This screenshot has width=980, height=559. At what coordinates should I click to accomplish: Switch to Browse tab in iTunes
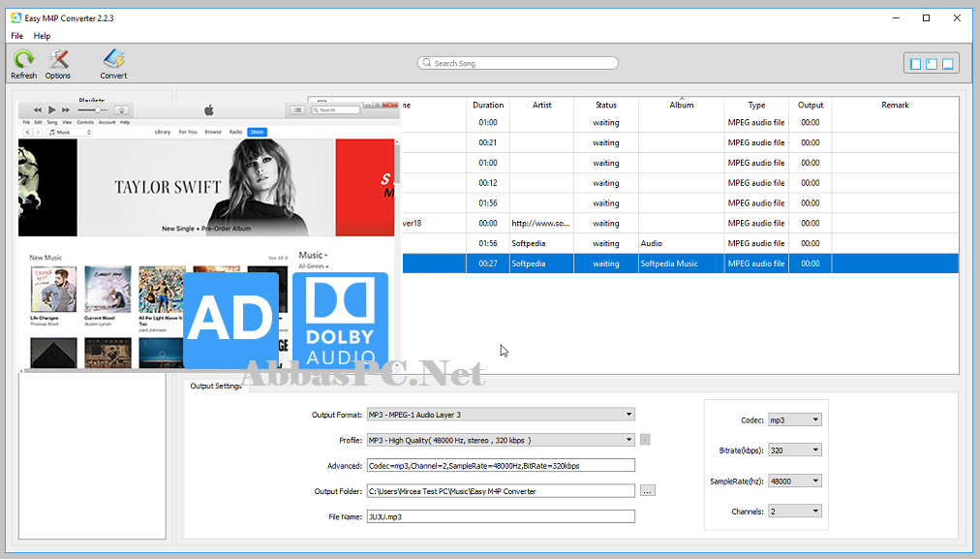click(213, 132)
